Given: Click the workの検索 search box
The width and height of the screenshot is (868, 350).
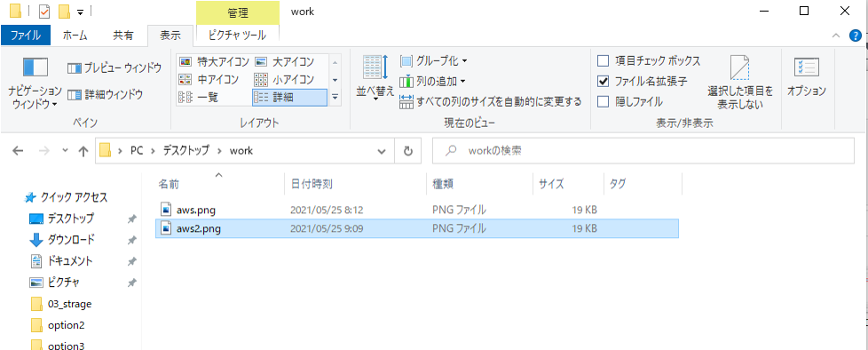Looking at the screenshot, I should (643, 151).
